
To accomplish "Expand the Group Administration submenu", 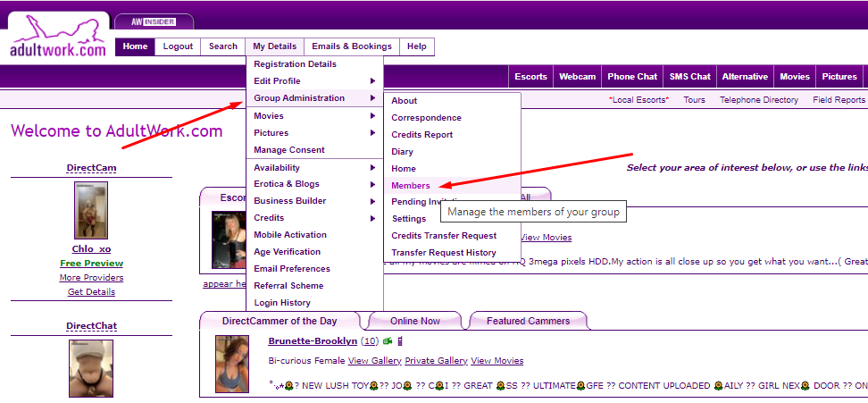I will (x=314, y=98).
